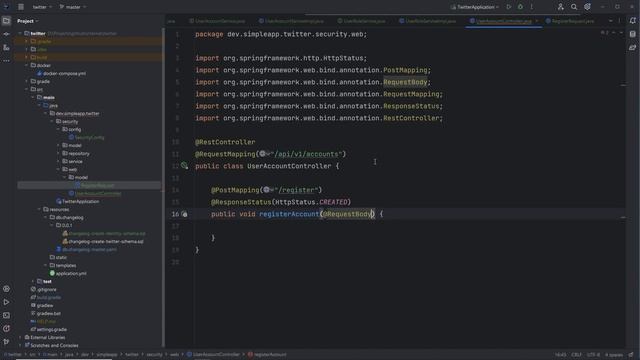Collapse the src folder
Image resolution: width=640 pixels, height=360 pixels.
(27, 89)
